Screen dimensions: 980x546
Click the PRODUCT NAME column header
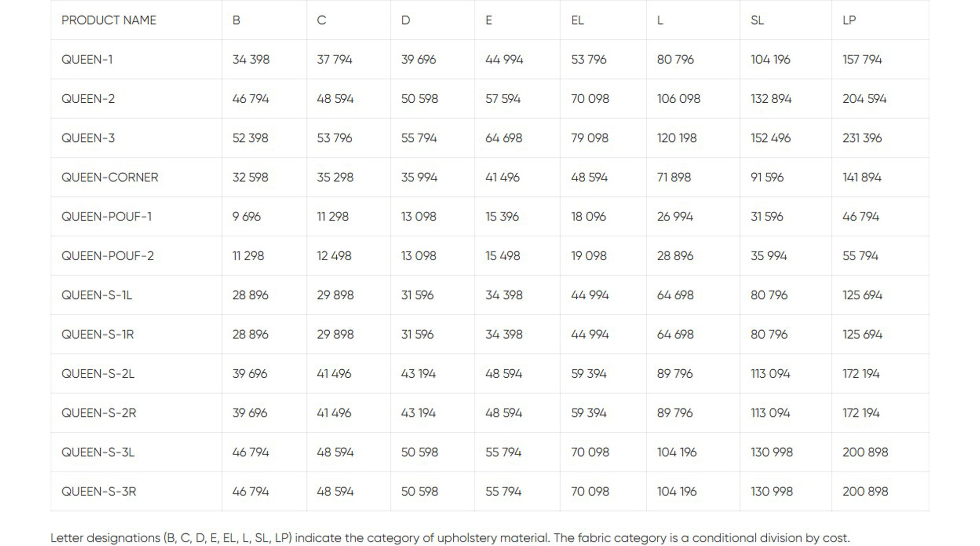(109, 20)
